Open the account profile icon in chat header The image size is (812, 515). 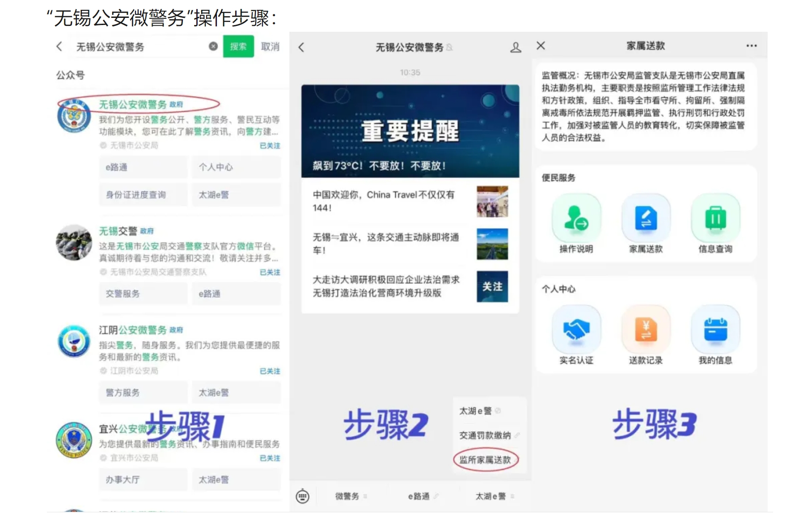pos(516,47)
